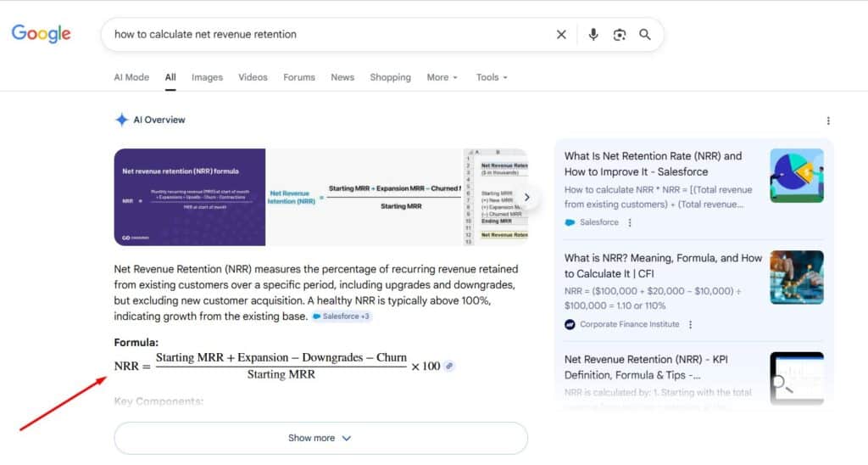868x465 pixels.
Task: Open Salesforce Net Retention Rate article
Action: [x=654, y=164]
